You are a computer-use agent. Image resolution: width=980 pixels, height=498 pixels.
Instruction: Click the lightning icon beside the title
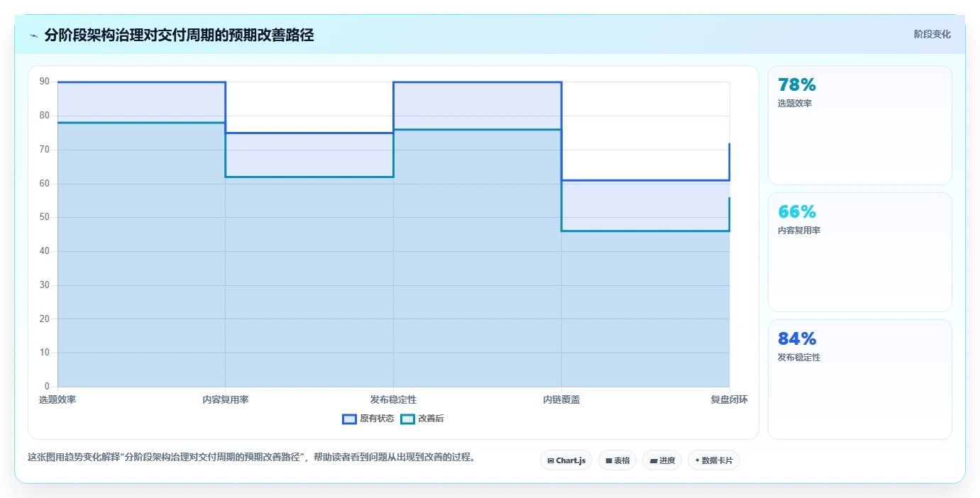click(x=34, y=35)
